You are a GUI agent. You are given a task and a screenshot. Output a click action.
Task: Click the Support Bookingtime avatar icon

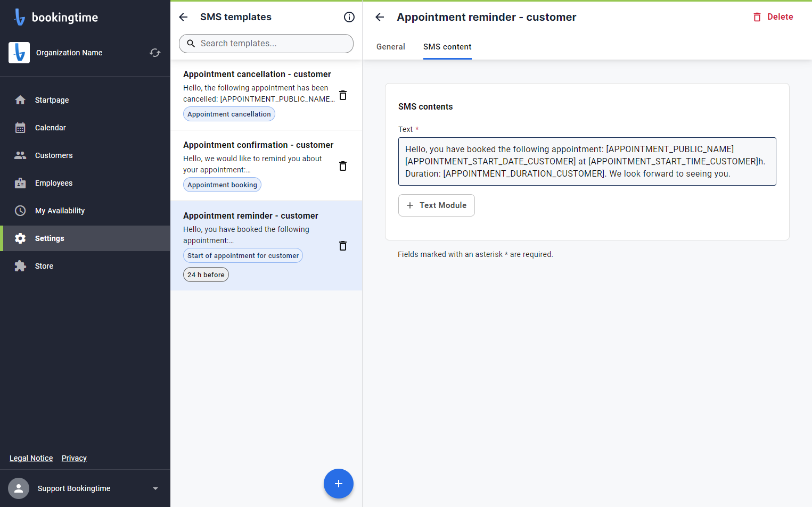click(19, 488)
